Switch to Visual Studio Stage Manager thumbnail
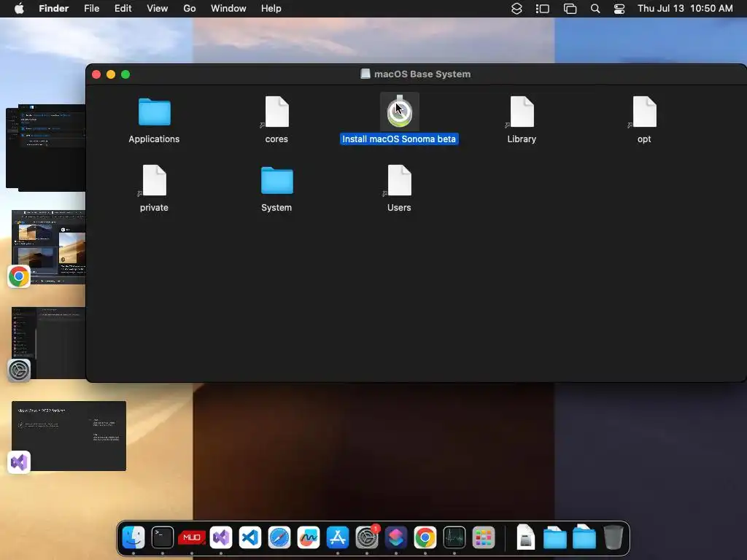This screenshot has height=560, width=747. click(69, 436)
